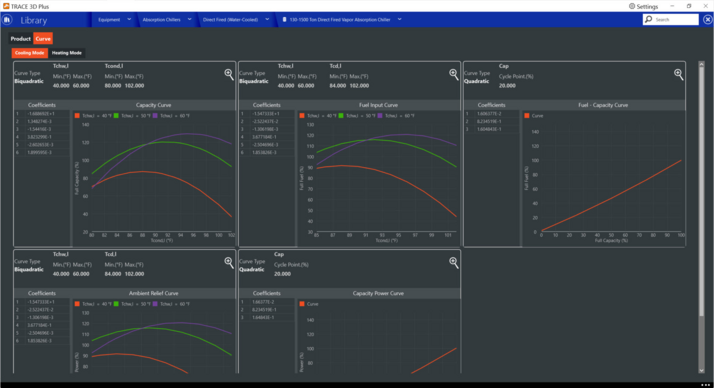This screenshot has height=388, width=714.
Task: Expand the Absorption Chillers dropdown
Action: coord(189,20)
